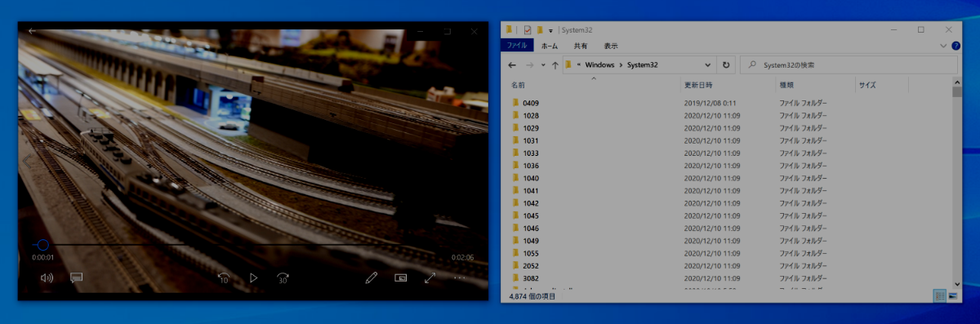
Task: Refresh the System32 folder view
Action: point(726,64)
